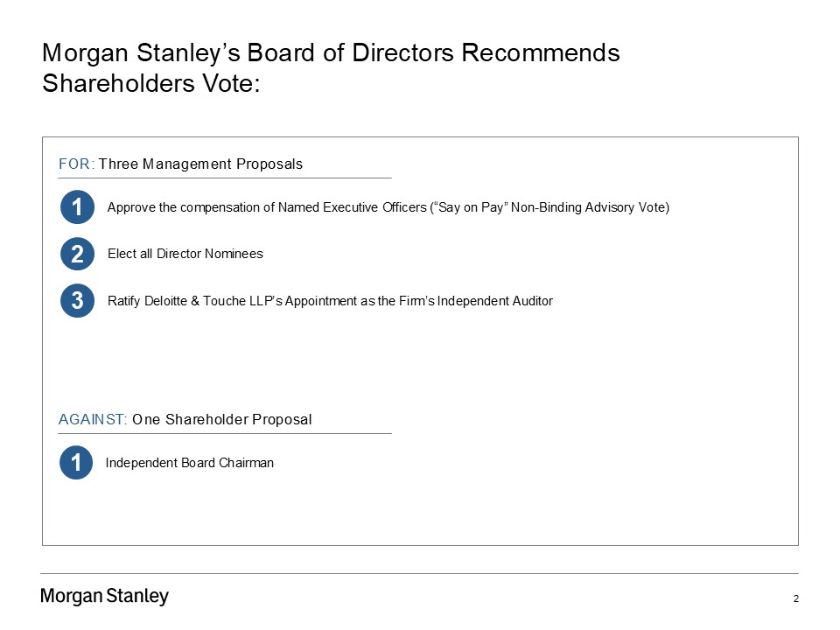Viewport: 840px width, 630px height.
Task: Click the blue 'AGAINST:' label
Action: [93, 419]
